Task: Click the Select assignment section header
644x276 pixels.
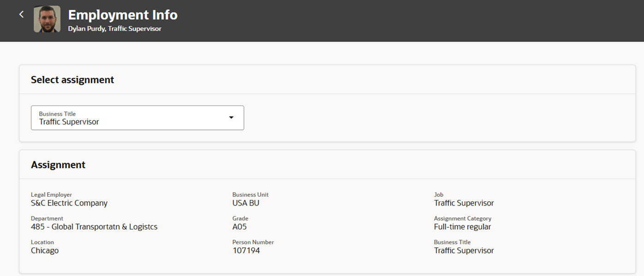Action: click(x=72, y=80)
